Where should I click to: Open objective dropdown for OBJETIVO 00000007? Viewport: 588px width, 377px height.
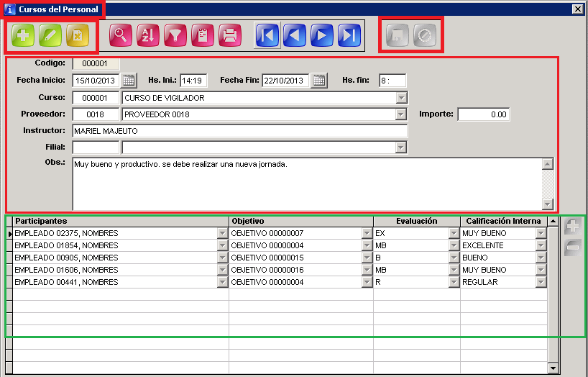click(367, 233)
